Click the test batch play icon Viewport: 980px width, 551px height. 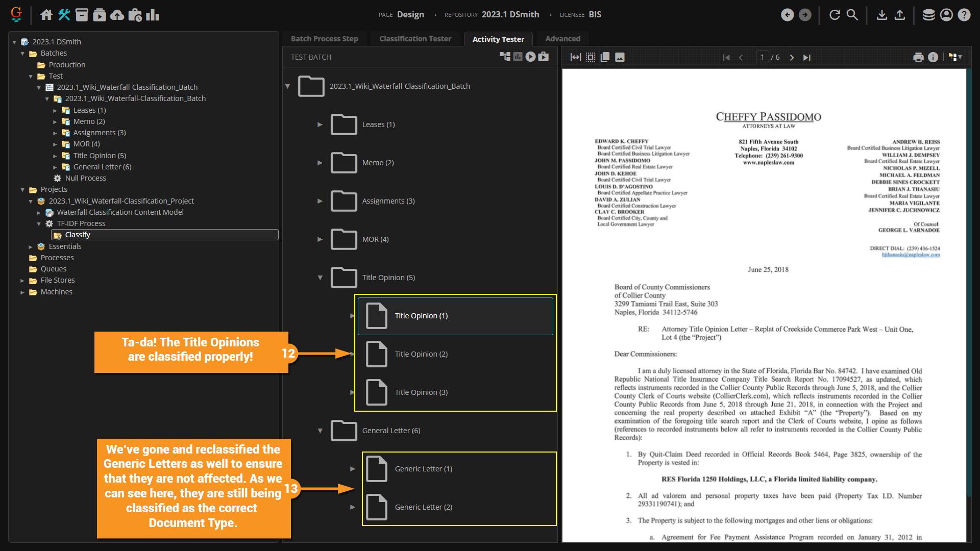click(531, 57)
